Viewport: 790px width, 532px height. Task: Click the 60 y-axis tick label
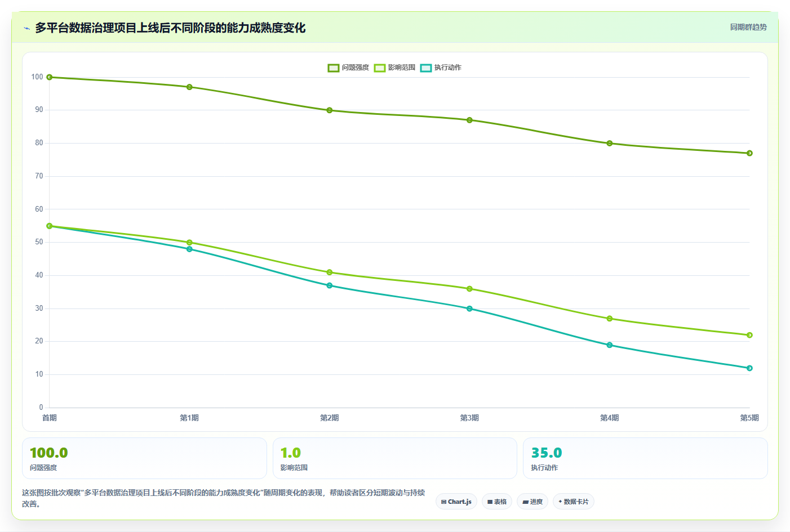coord(39,209)
